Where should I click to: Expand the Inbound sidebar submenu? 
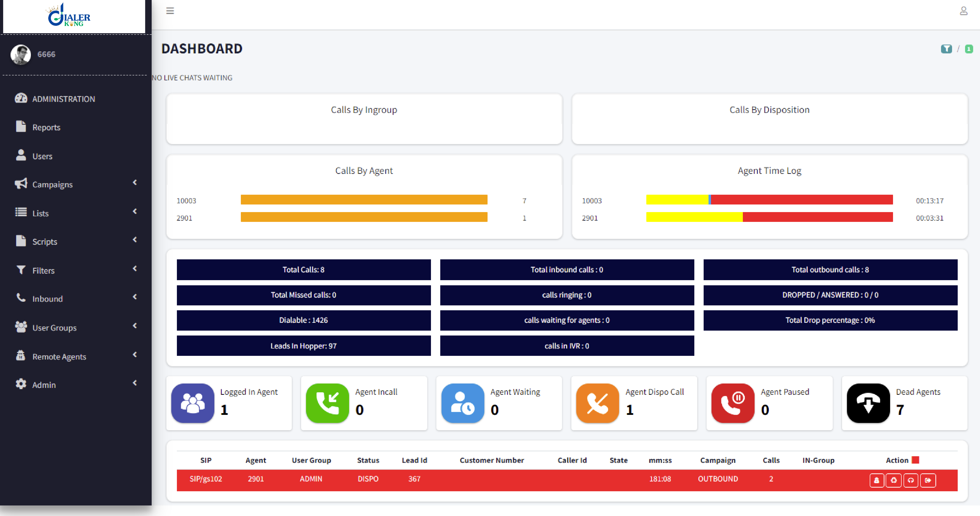coord(47,299)
